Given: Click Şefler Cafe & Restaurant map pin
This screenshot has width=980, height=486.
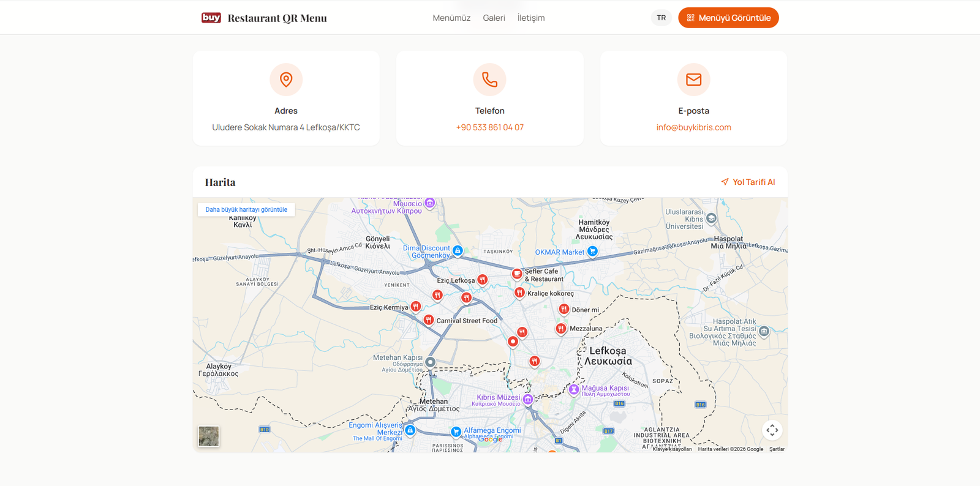Looking at the screenshot, I should tap(517, 274).
